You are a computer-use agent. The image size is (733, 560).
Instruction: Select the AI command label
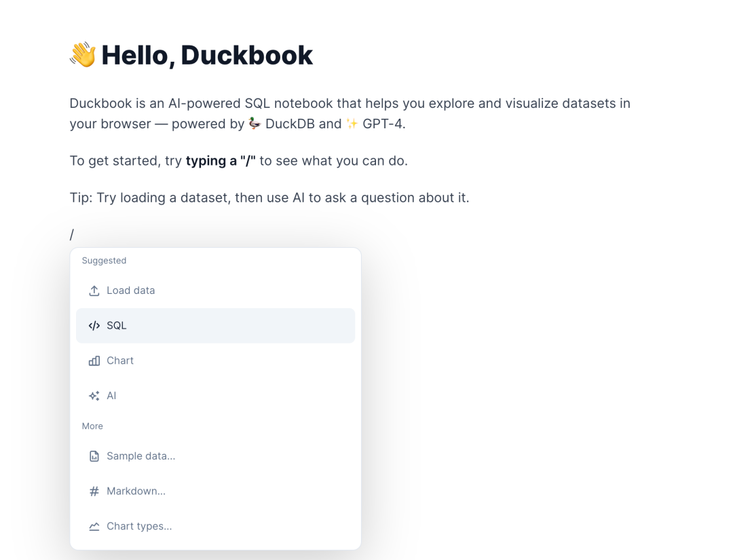tap(112, 396)
